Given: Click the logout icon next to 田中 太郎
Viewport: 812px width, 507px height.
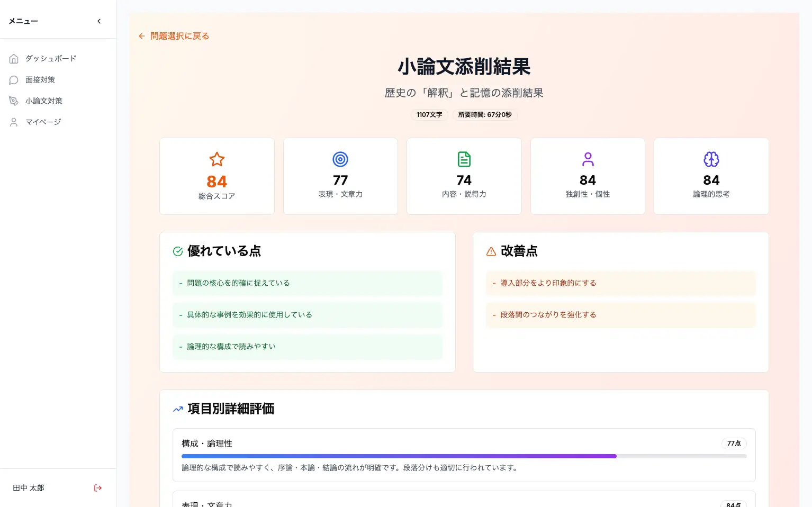Looking at the screenshot, I should click(98, 488).
